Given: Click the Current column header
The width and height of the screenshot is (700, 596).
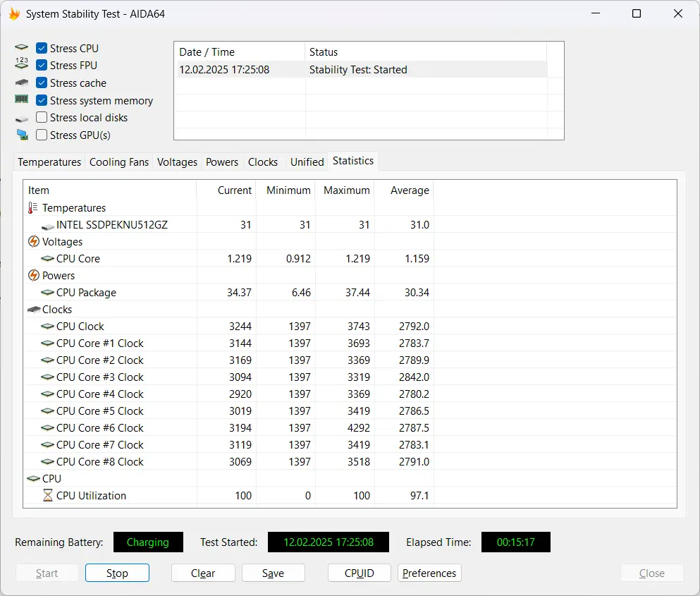Looking at the screenshot, I should click(x=226, y=190).
